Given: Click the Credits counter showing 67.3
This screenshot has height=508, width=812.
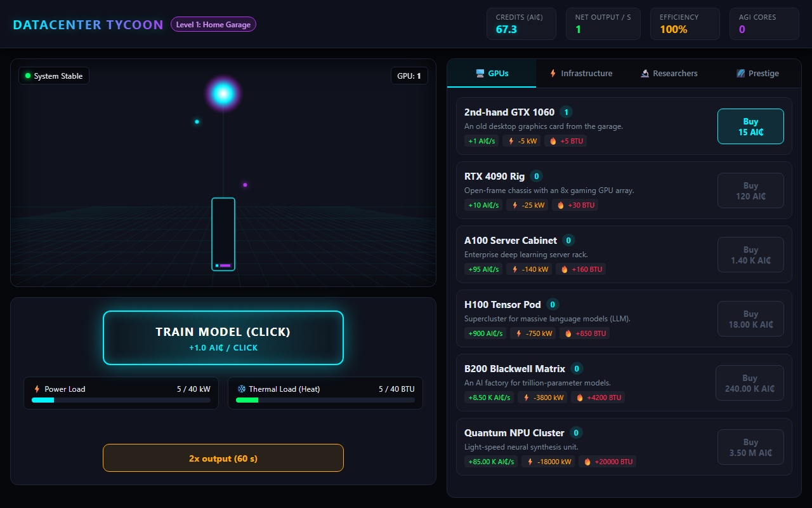Looking at the screenshot, I should (521, 24).
